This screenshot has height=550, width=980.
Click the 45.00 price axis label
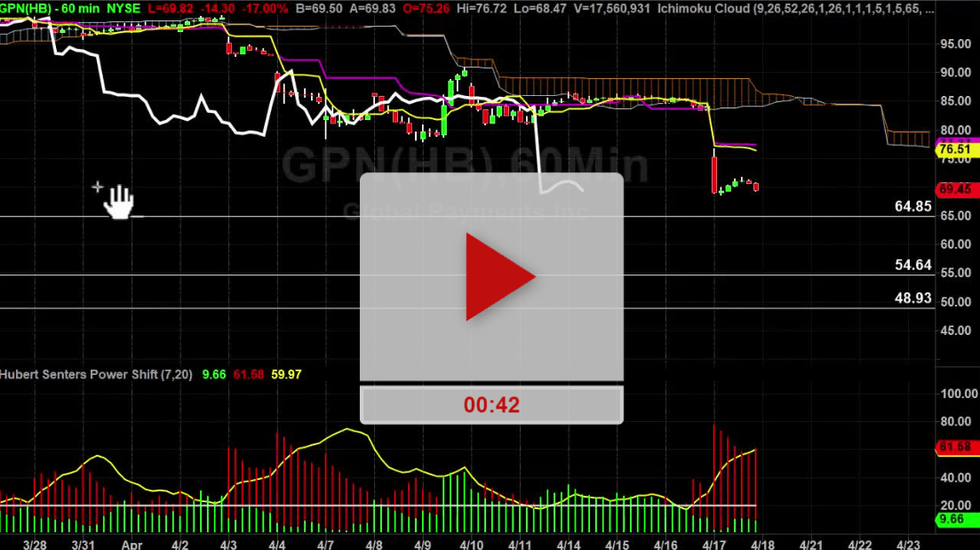(956, 331)
